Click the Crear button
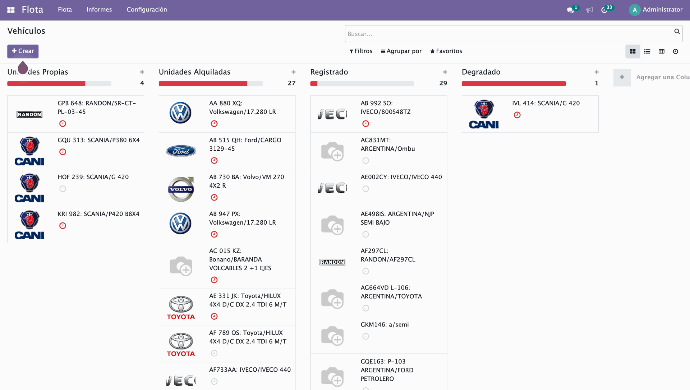The height and width of the screenshot is (390, 690). (23, 51)
